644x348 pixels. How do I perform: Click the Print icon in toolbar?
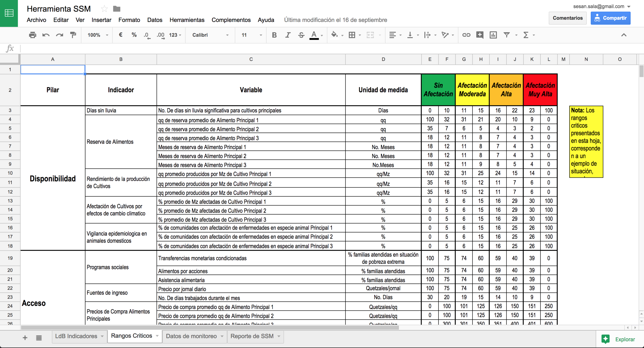point(32,35)
